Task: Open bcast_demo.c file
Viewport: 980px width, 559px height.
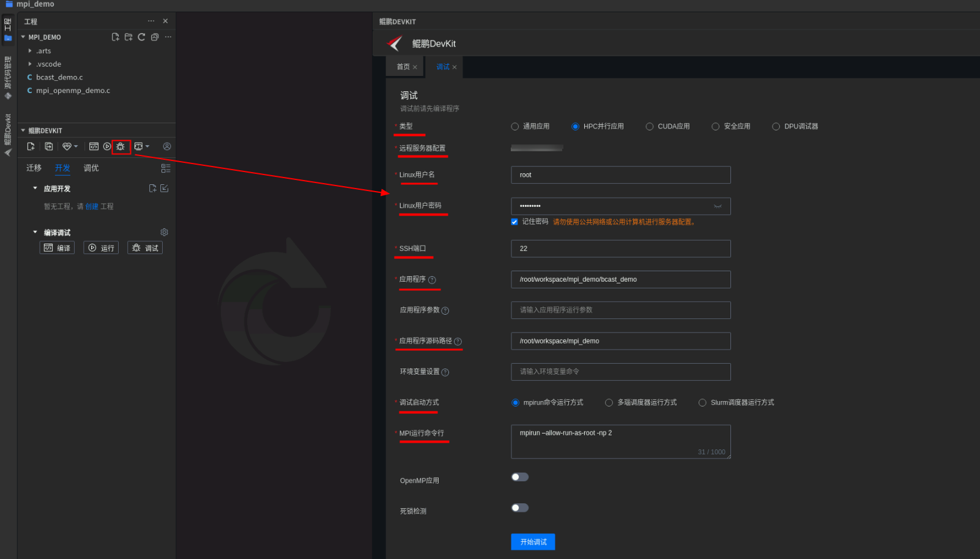Action: point(59,77)
